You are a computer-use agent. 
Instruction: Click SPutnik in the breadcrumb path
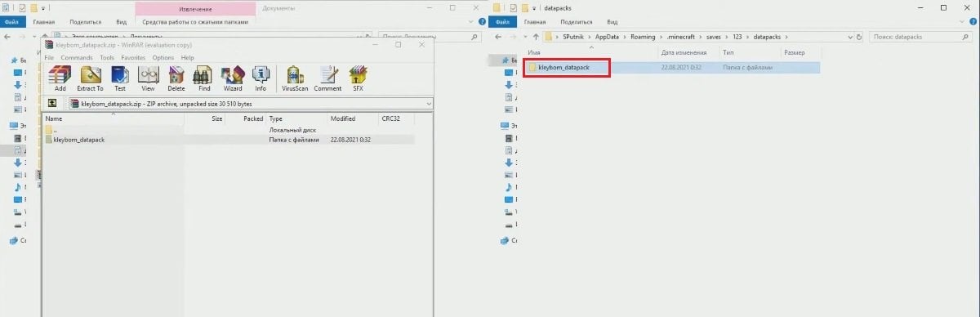pyautogui.click(x=572, y=37)
